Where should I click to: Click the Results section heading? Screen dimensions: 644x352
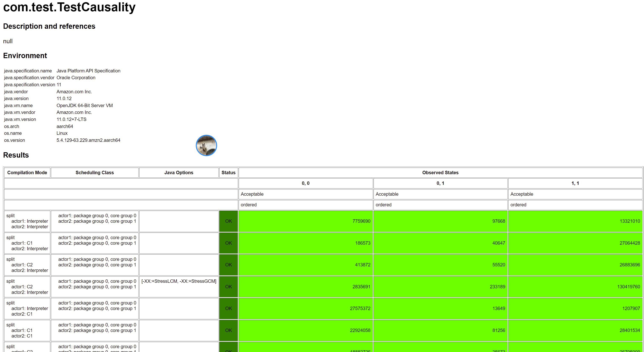click(x=16, y=155)
